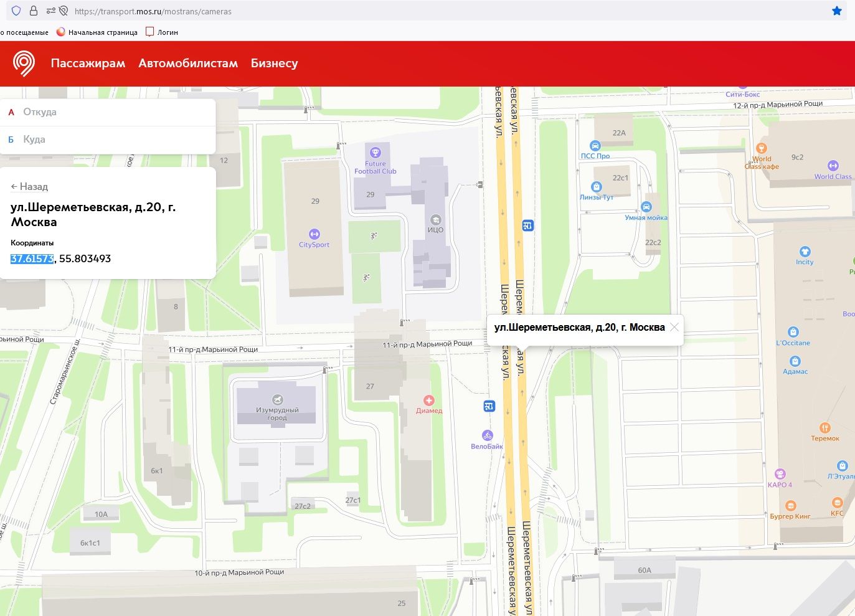Click the highlighted coordinate 37.61573
This screenshot has height=616, width=855.
point(32,258)
